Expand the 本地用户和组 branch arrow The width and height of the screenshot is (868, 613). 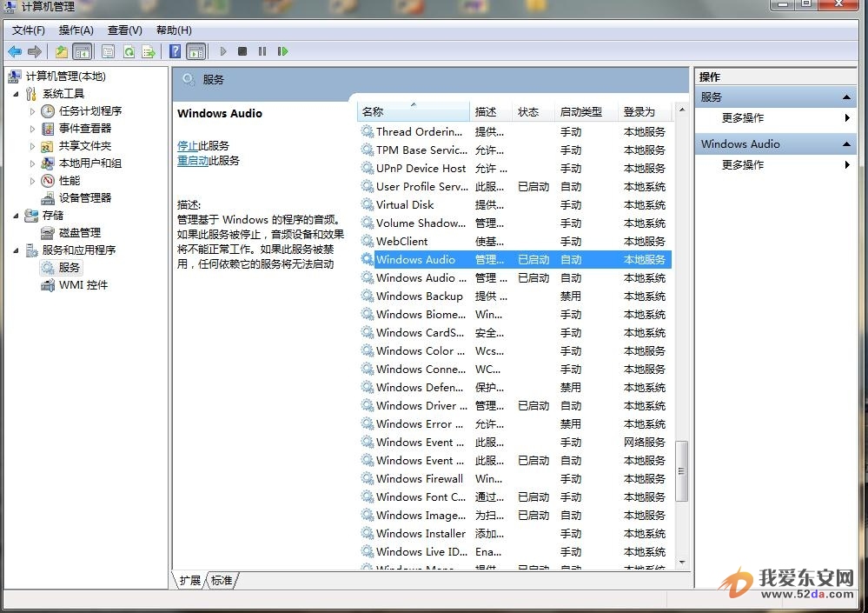coord(32,163)
